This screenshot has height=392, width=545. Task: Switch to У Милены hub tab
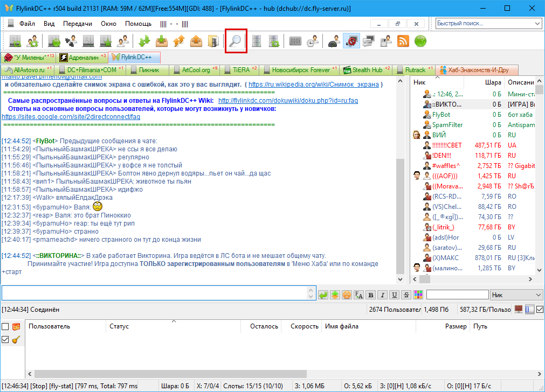click(x=29, y=57)
